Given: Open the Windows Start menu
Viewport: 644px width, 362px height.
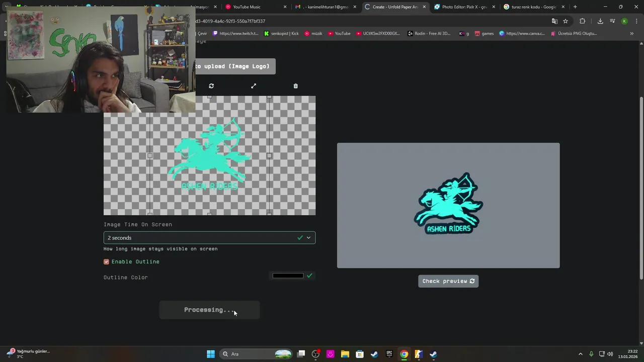Looking at the screenshot, I should pos(211,354).
